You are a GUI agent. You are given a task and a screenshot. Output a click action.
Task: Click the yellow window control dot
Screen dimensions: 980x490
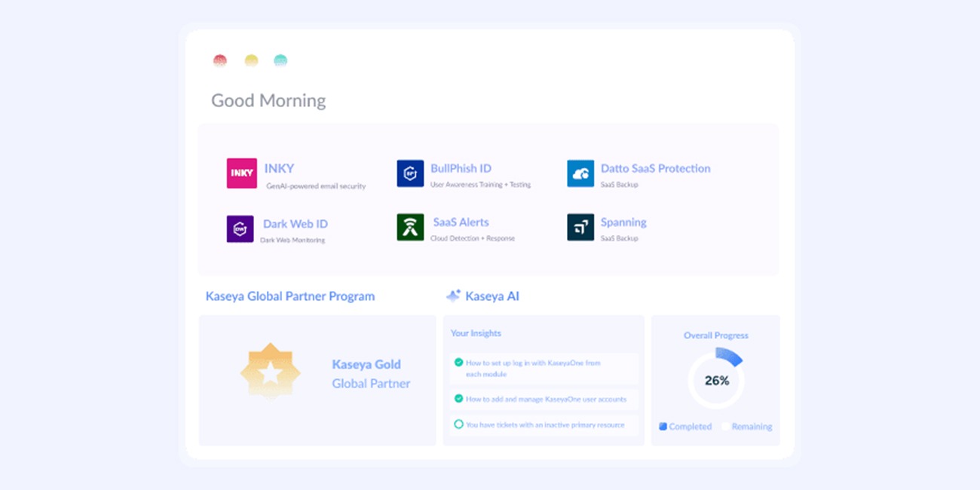click(x=251, y=60)
